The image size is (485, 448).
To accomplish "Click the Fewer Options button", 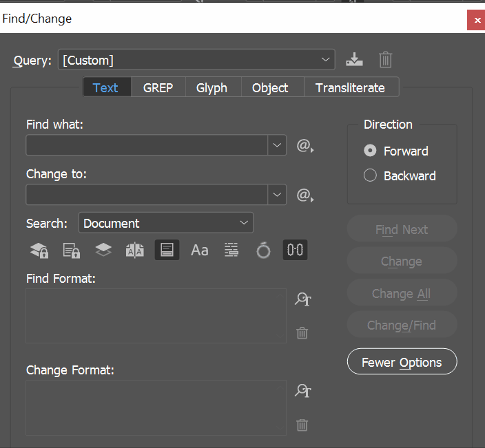I will coord(402,362).
